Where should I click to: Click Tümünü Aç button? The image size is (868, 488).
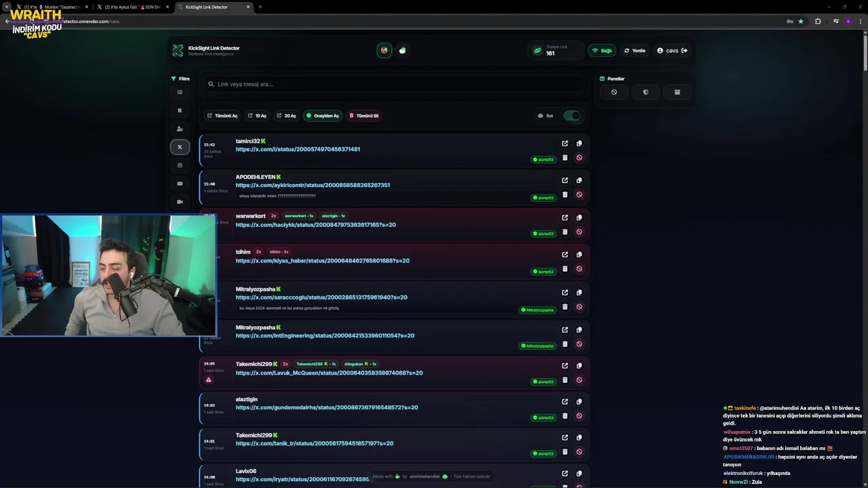(222, 116)
